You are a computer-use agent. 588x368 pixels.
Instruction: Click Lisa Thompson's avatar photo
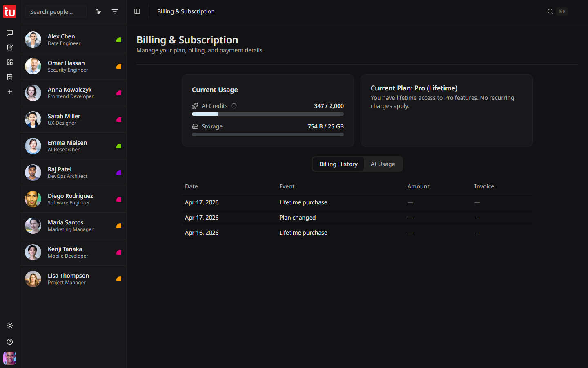[33, 279]
